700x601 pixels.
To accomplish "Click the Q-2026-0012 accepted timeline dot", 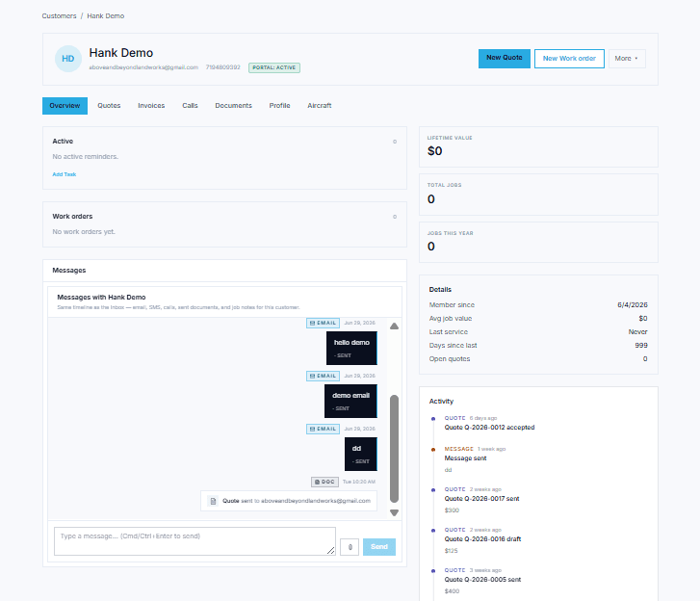I will (433, 419).
